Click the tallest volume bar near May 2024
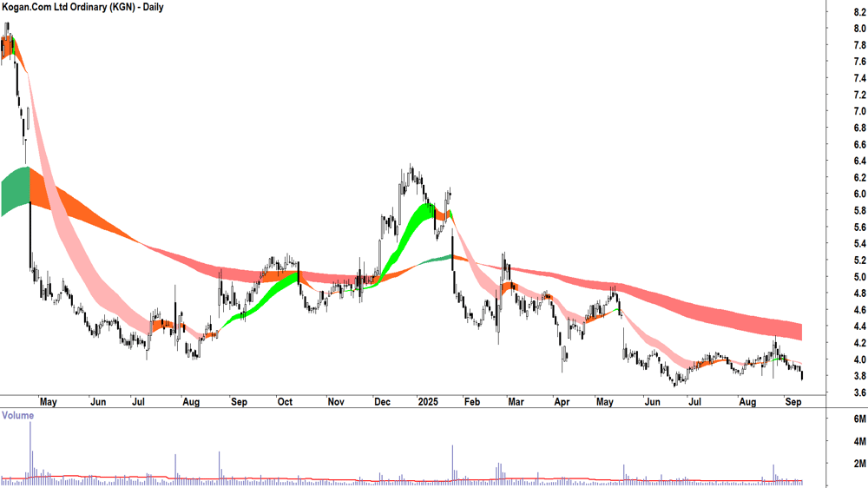The image size is (868, 488). click(30, 453)
